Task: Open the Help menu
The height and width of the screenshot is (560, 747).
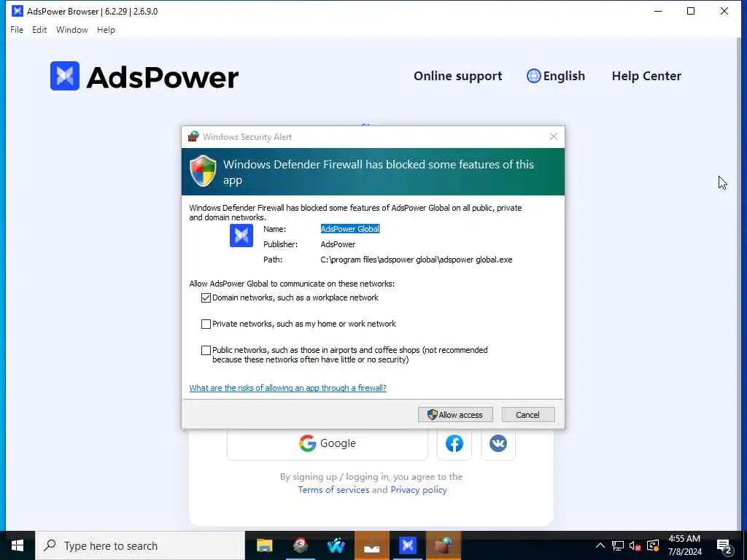Action: tap(106, 29)
